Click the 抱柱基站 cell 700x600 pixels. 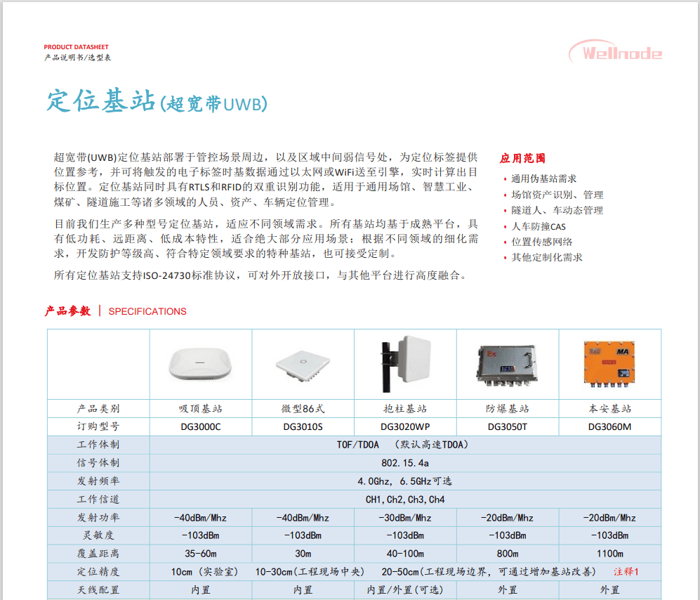405,408
